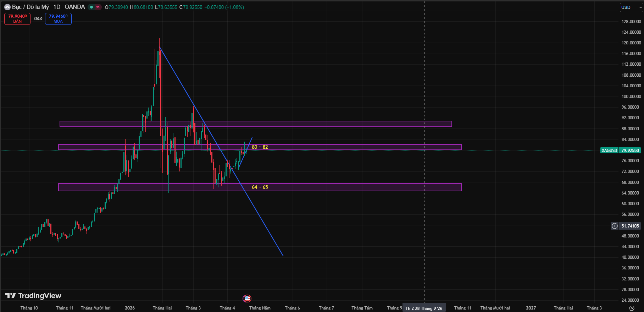The width and height of the screenshot is (644, 312).
Task: Click the 116.00000 price axis label
Action: (631, 53)
